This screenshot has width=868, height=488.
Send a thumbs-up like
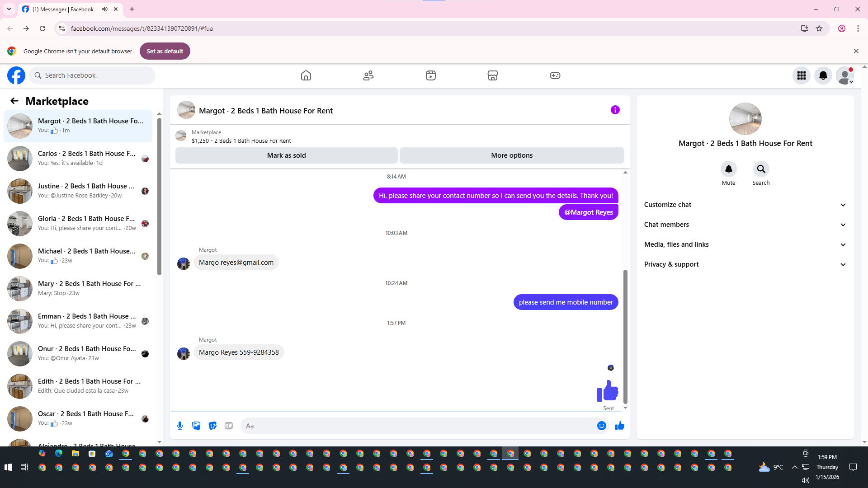click(619, 426)
